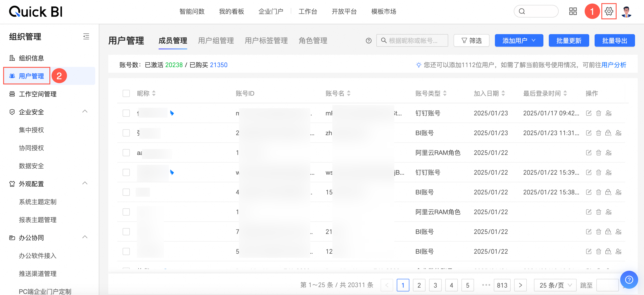Check the first user row checkbox
Viewport: 644px width, 295px height.
(x=126, y=113)
